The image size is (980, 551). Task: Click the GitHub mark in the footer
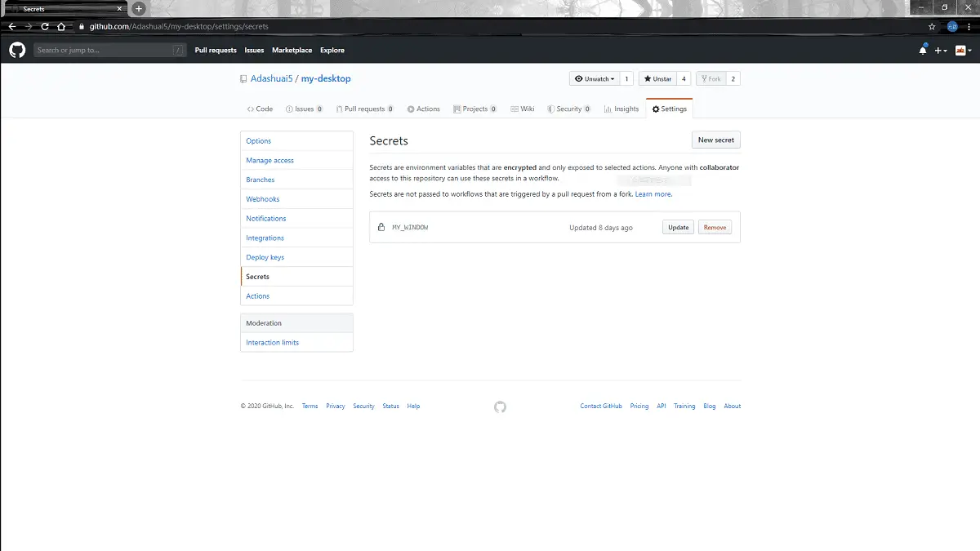click(x=500, y=407)
